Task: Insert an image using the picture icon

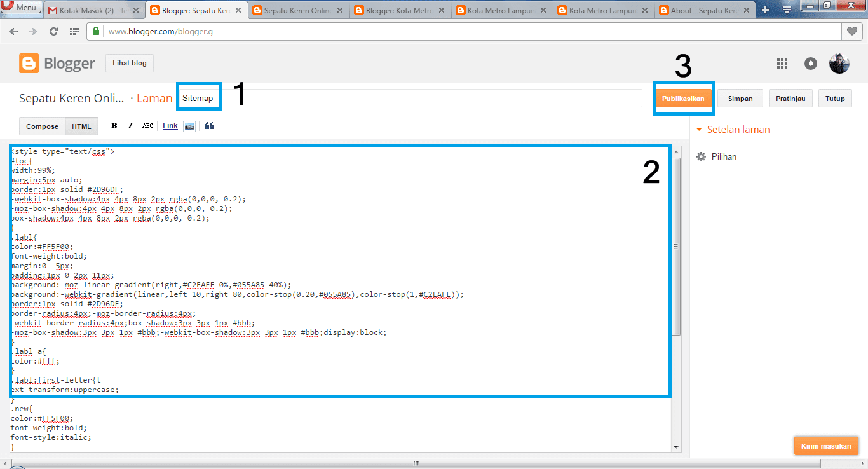Action: pos(189,126)
